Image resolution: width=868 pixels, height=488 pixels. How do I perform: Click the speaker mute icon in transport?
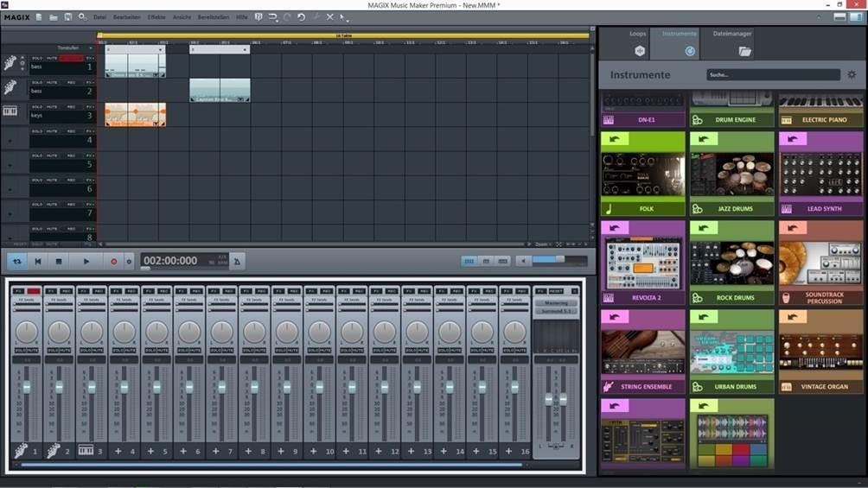[522, 261]
